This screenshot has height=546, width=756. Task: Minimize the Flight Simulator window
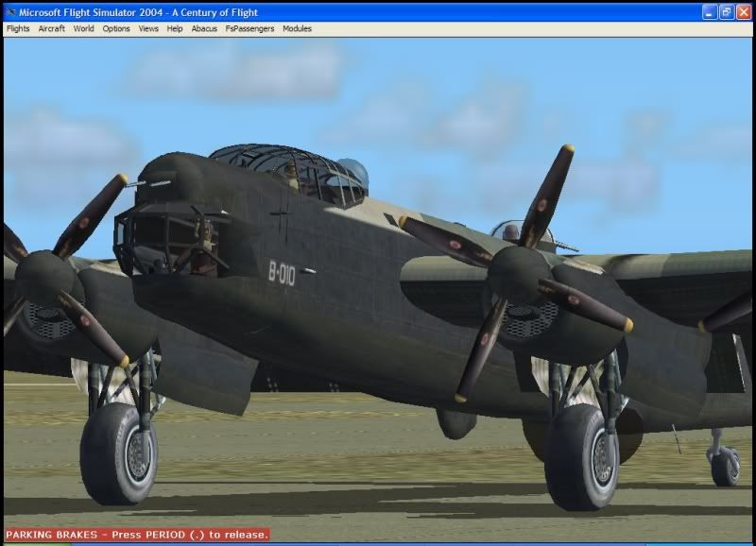pyautogui.click(x=710, y=12)
